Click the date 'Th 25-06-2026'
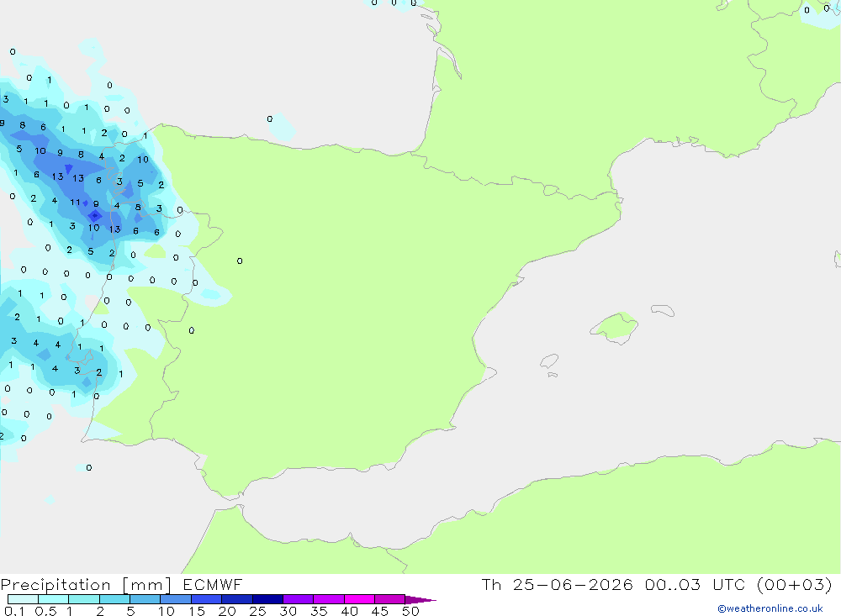 557,584
